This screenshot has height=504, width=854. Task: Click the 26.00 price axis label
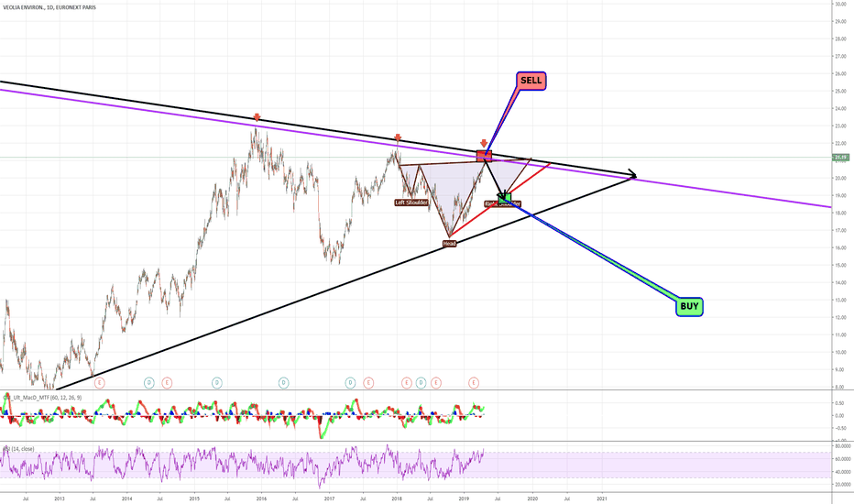point(840,73)
